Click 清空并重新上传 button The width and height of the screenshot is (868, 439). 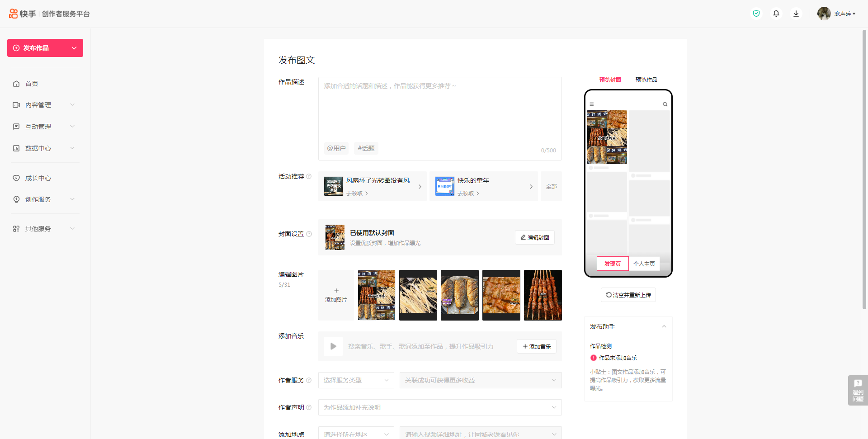[x=628, y=295]
